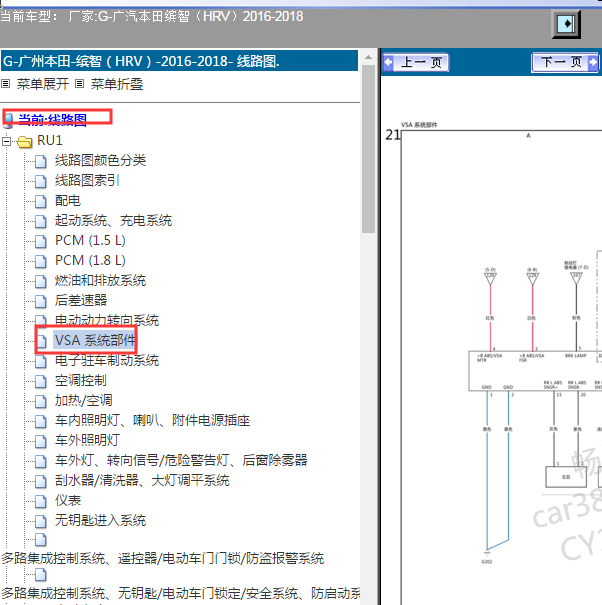602x605 pixels.
Task: Click document icon beside PCM (1.5 L)
Action: [41, 242]
